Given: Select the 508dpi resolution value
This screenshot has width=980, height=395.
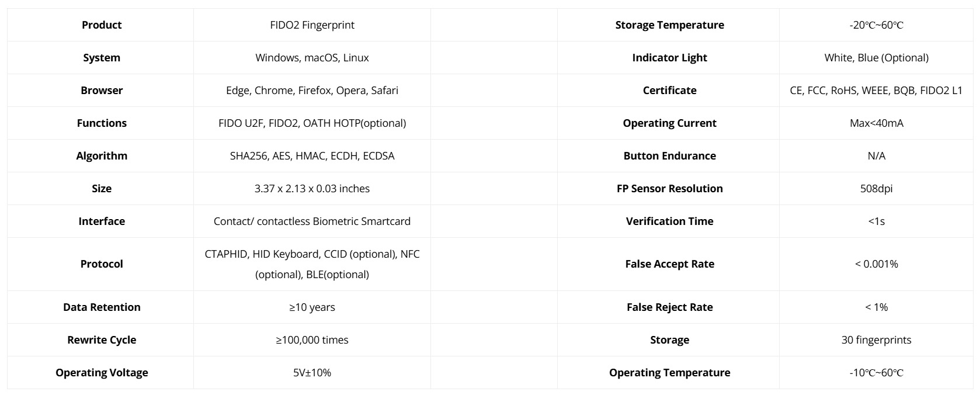Looking at the screenshot, I should pyautogui.click(x=876, y=189).
